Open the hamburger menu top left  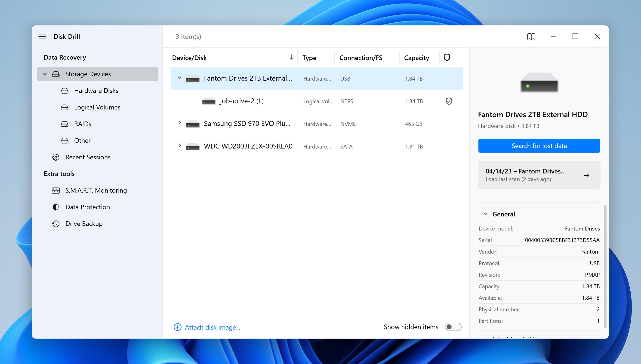(43, 36)
